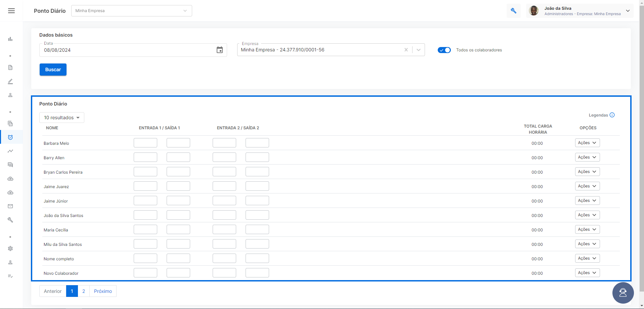Toggle Todos os colaboradores switch

point(444,50)
